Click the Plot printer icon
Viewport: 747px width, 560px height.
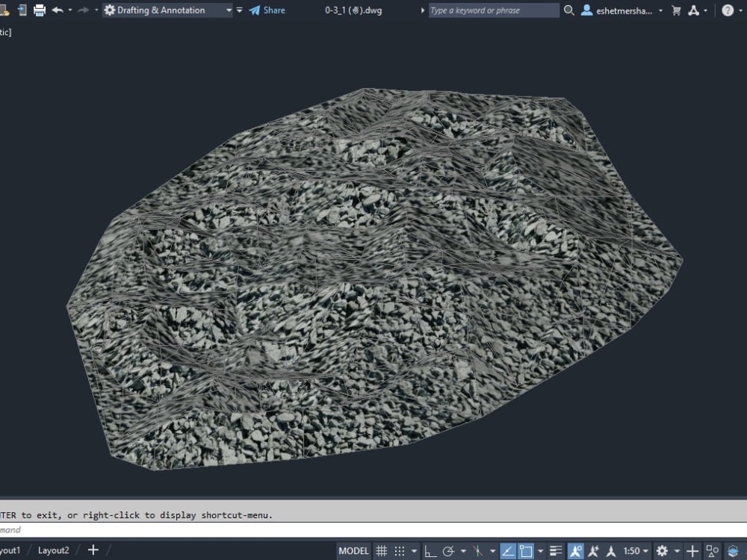tap(40, 10)
